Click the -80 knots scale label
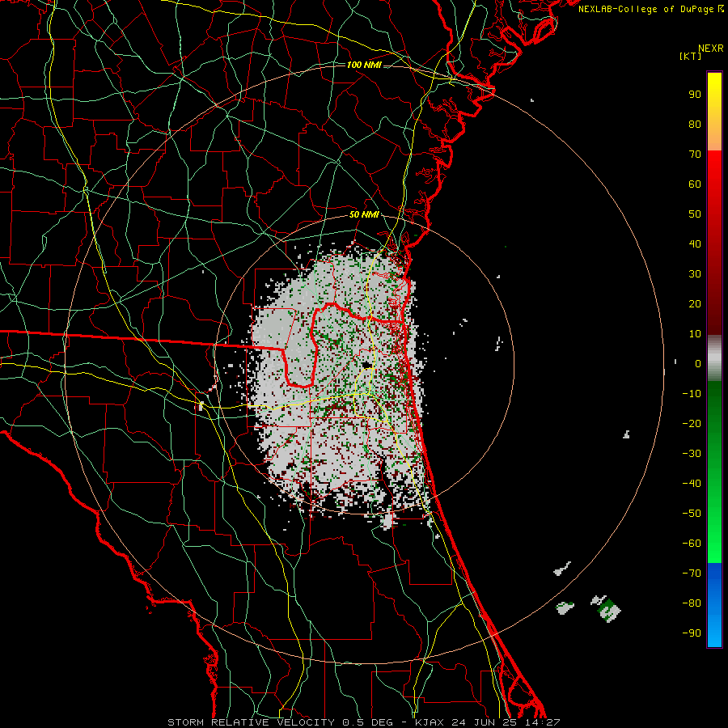Viewport: 728px width, 728px height. pos(692,603)
